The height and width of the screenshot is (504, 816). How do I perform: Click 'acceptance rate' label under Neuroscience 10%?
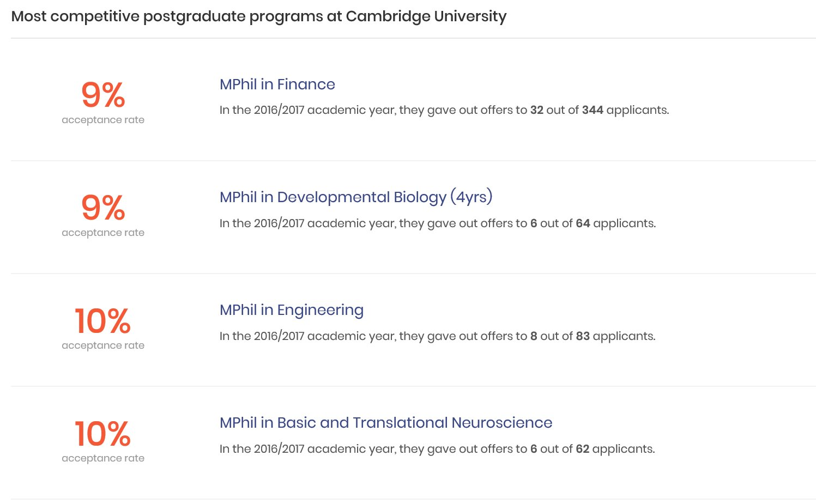pos(103,458)
